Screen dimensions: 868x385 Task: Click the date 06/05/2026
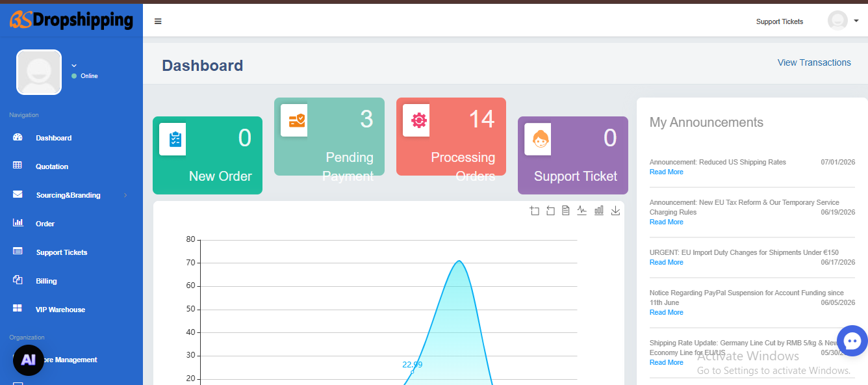point(838,302)
